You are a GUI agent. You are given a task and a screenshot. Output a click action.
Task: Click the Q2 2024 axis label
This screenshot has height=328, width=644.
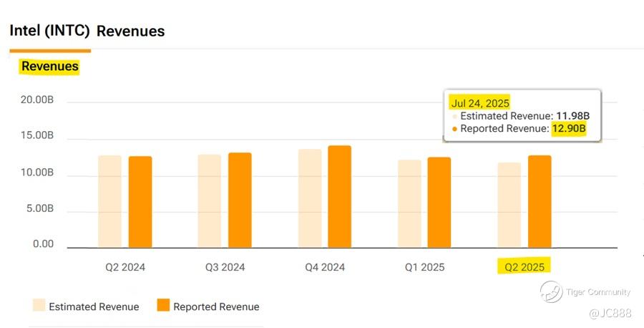125,267
